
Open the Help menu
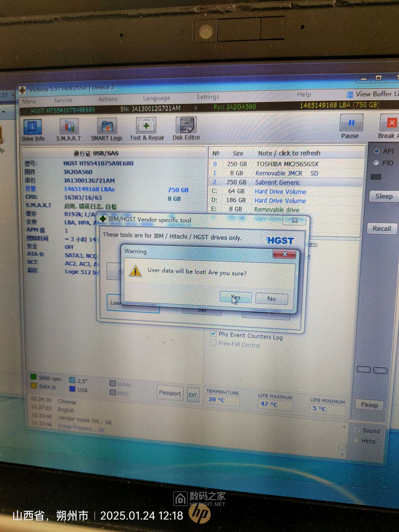[x=304, y=95]
